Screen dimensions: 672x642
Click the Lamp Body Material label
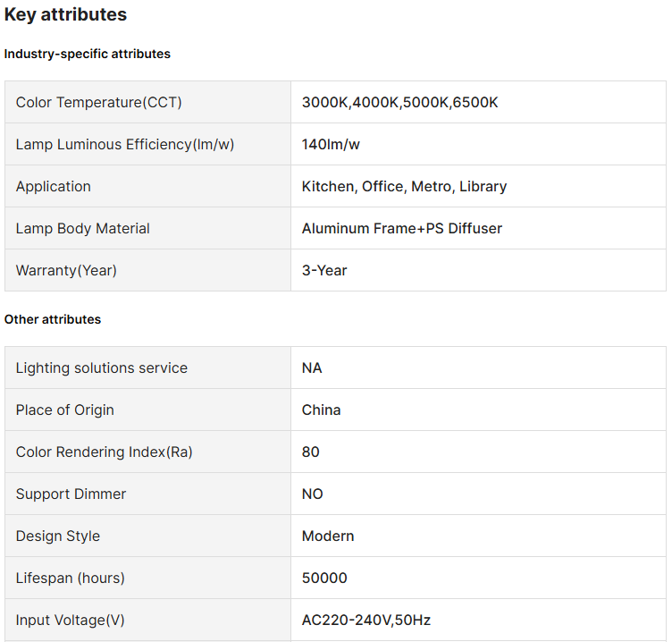pos(82,229)
